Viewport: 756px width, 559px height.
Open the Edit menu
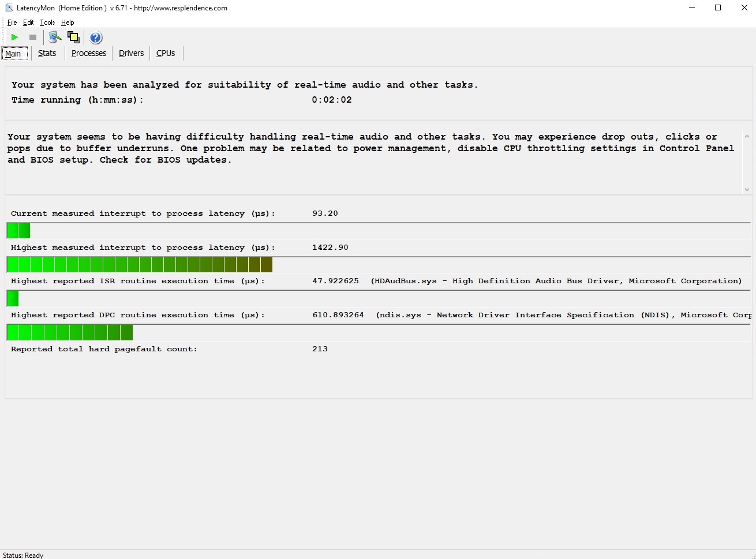(x=28, y=22)
